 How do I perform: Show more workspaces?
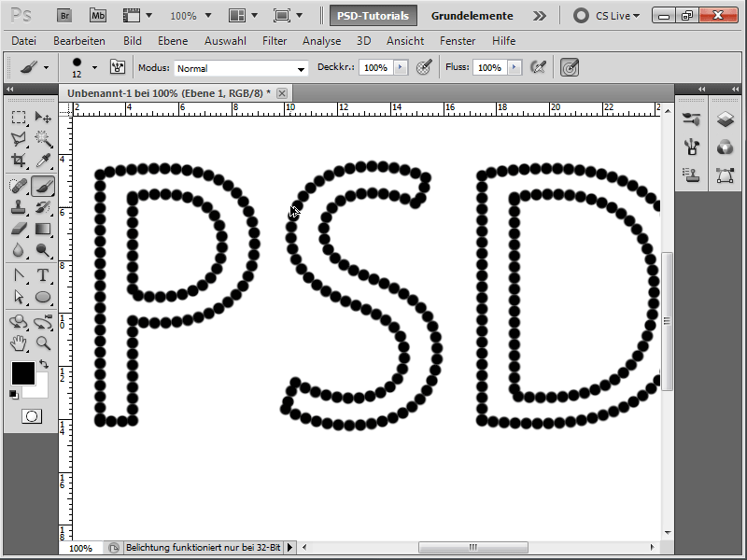pos(540,16)
